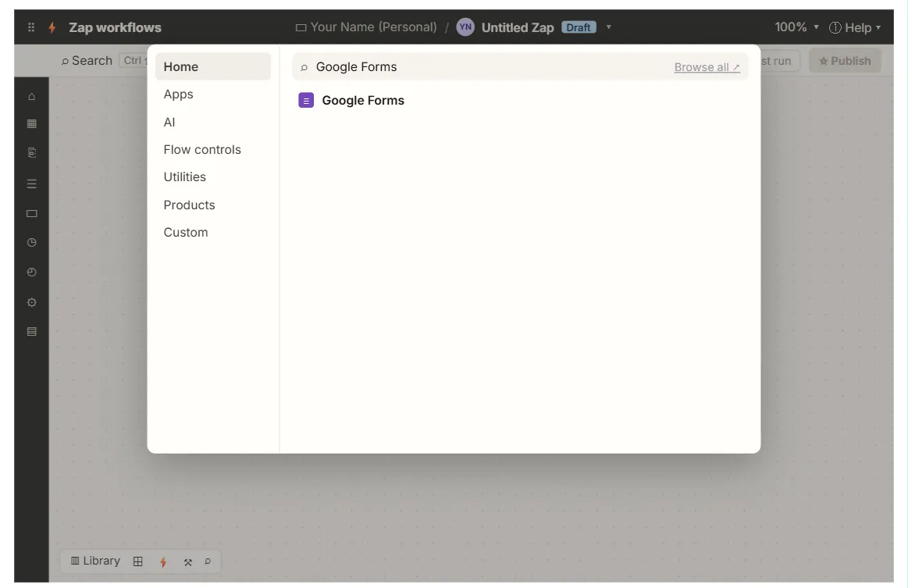The image size is (908, 588).
Task: Click the Untitled Zap title
Action: 517,27
